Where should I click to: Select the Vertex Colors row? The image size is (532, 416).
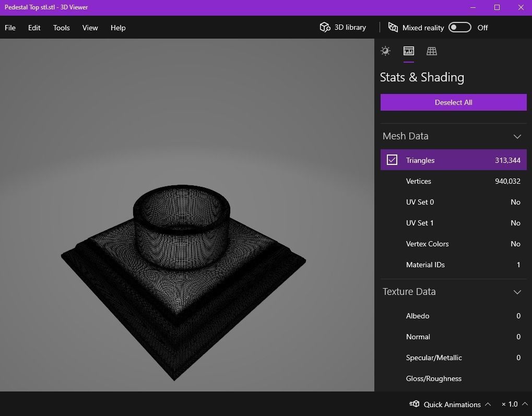pos(453,244)
